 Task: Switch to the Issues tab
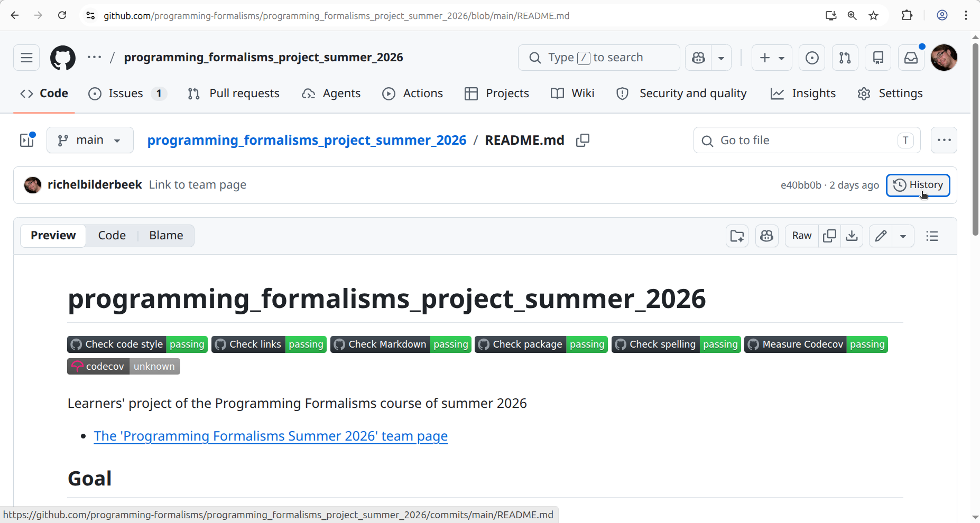tap(127, 94)
